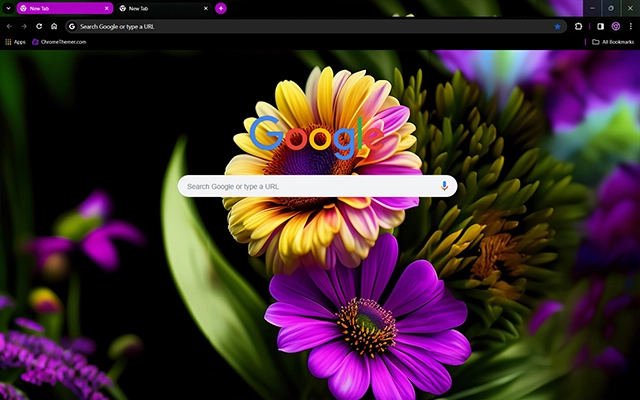The width and height of the screenshot is (640, 400).
Task: Go back to the previous page
Action: [9, 27]
